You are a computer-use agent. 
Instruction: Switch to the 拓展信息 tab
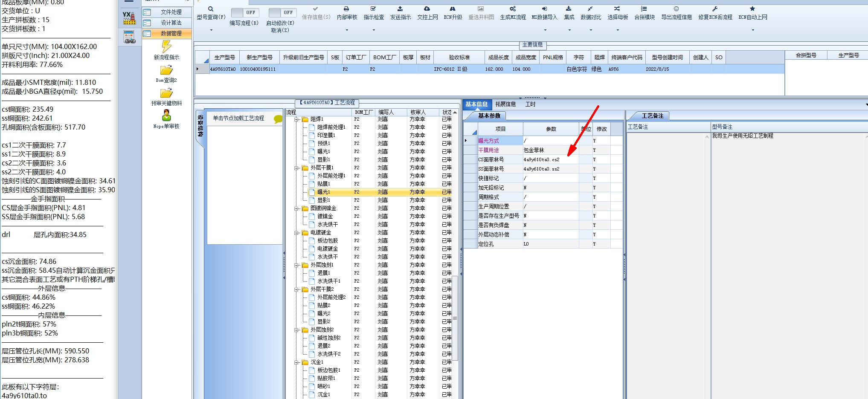[505, 104]
